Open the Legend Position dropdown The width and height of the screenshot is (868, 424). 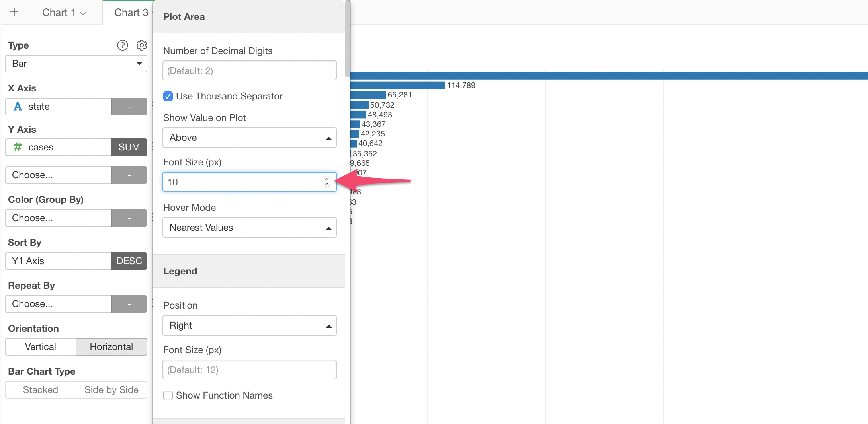pyautogui.click(x=250, y=325)
